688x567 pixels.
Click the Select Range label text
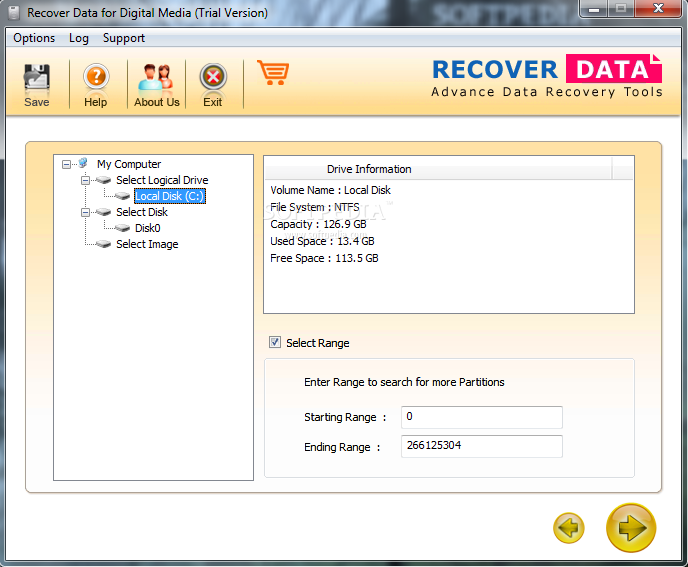tap(318, 343)
